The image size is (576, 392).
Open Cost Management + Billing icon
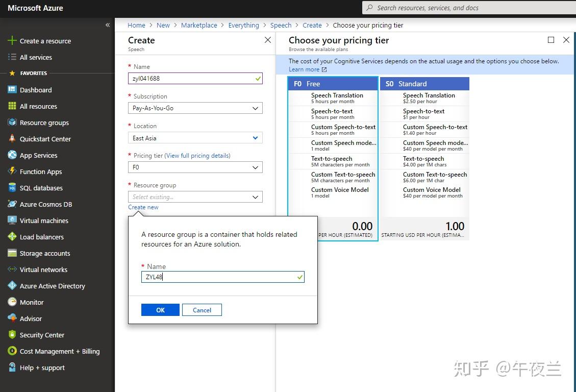12,351
